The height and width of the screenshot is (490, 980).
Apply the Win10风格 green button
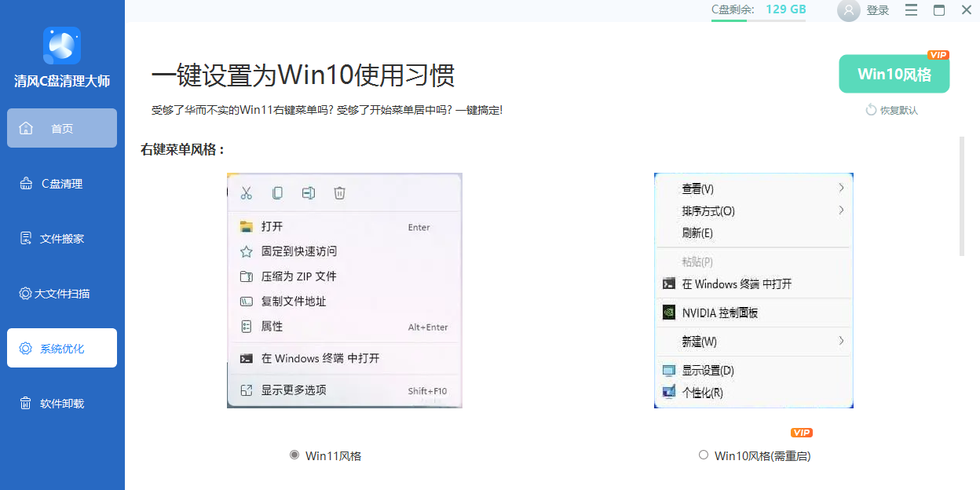(x=894, y=74)
